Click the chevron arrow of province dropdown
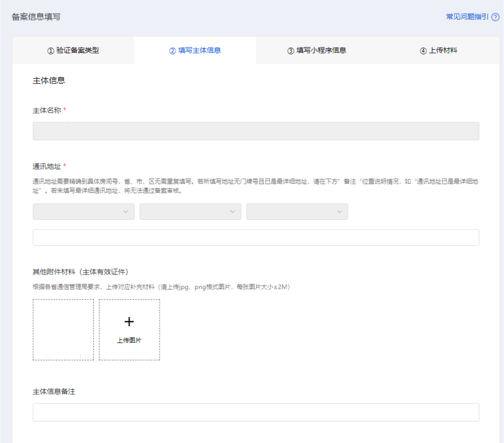The height and width of the screenshot is (443, 504). coord(126,212)
